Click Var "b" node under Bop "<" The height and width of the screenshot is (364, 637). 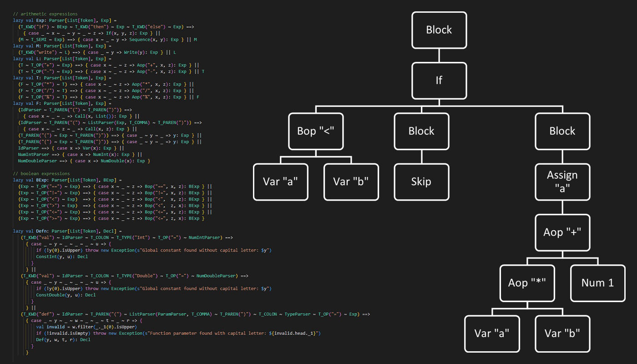coord(351,182)
